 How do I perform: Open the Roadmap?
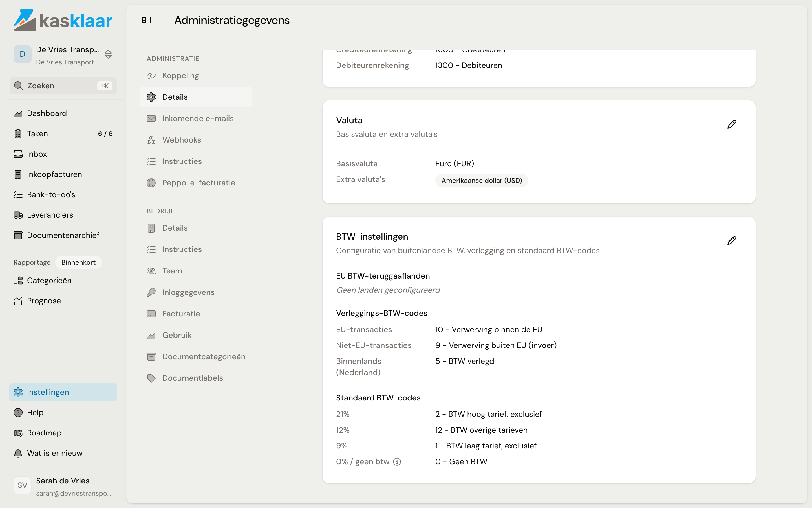(63, 433)
